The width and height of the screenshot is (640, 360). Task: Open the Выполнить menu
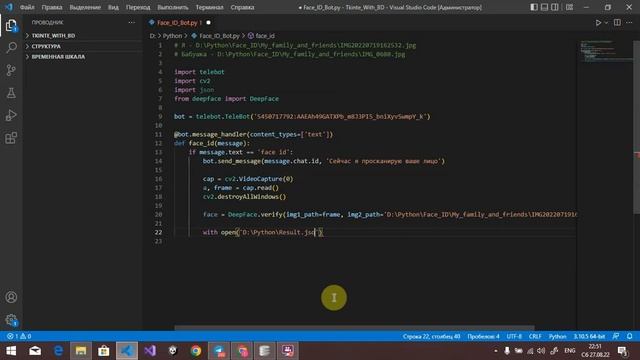tap(173, 7)
